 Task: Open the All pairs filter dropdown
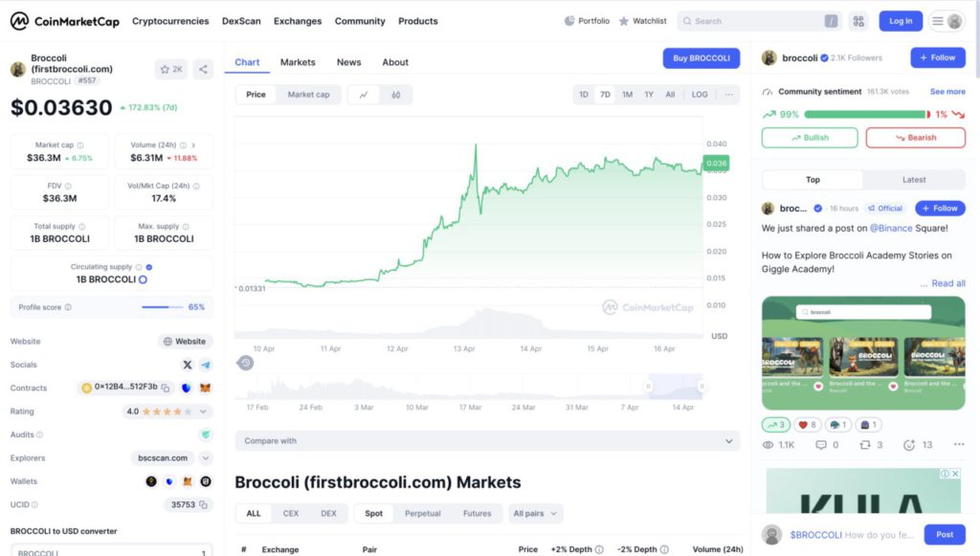tap(535, 514)
